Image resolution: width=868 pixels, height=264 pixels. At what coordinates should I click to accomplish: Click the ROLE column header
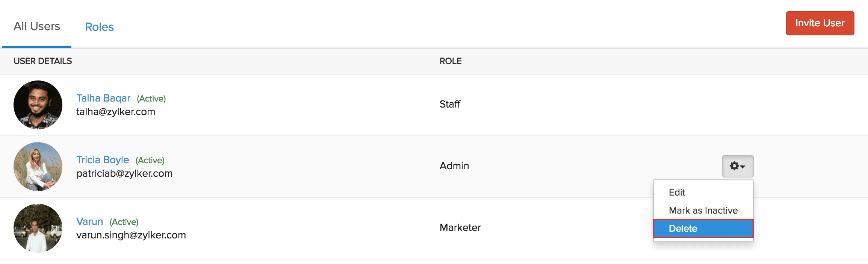(x=451, y=61)
